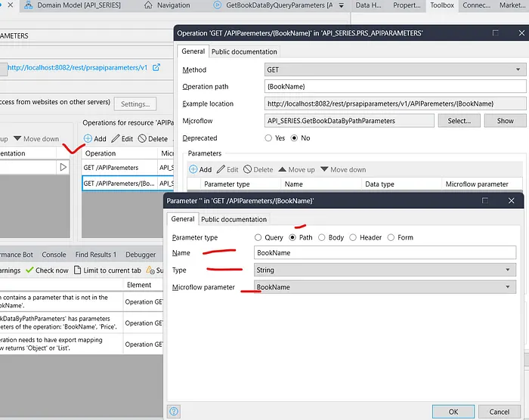529x420 pixels.
Task: Expand the Type dropdown set to String
Action: [385, 270]
